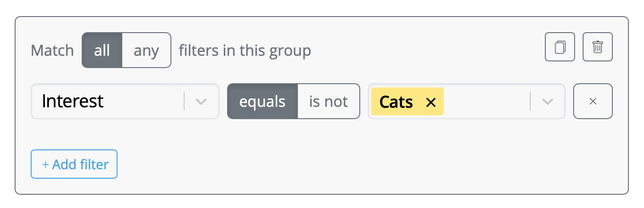This screenshot has width=644, height=208.
Task: Switch matching to "any"
Action: [146, 50]
